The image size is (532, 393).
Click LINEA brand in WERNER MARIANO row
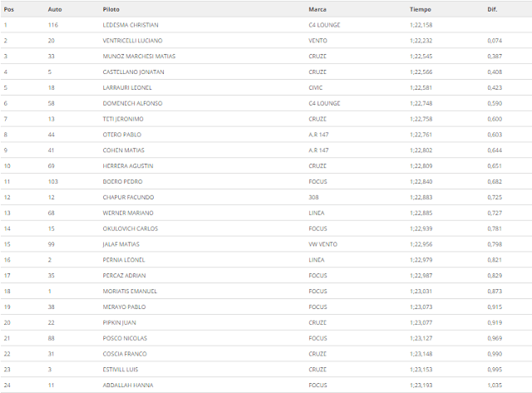click(x=317, y=213)
